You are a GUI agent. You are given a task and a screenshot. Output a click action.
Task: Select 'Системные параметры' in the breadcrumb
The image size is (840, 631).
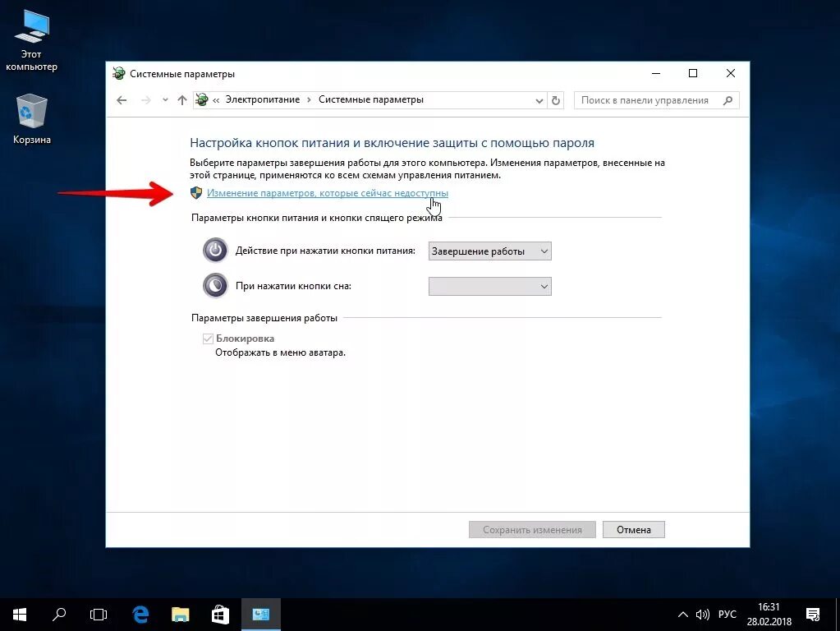pos(370,99)
